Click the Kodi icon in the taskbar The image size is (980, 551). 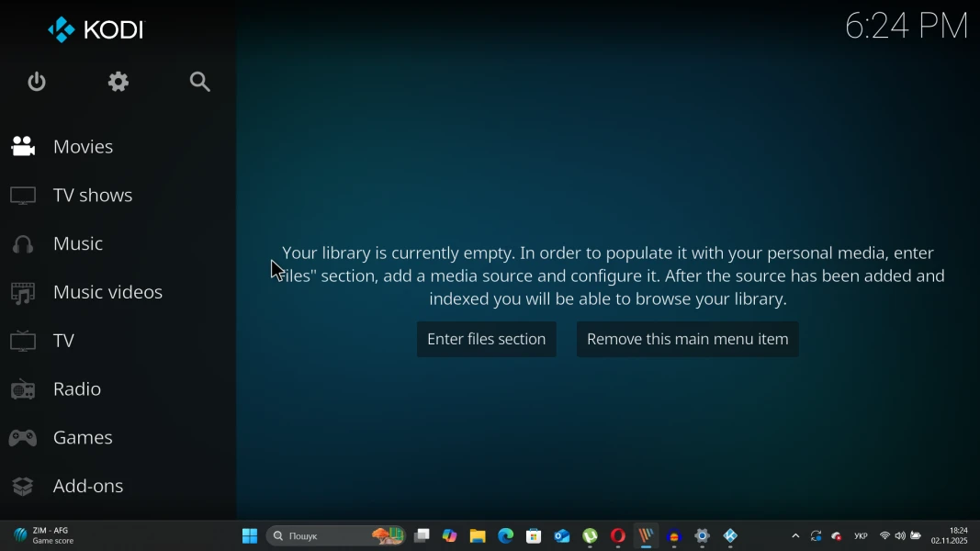point(730,536)
